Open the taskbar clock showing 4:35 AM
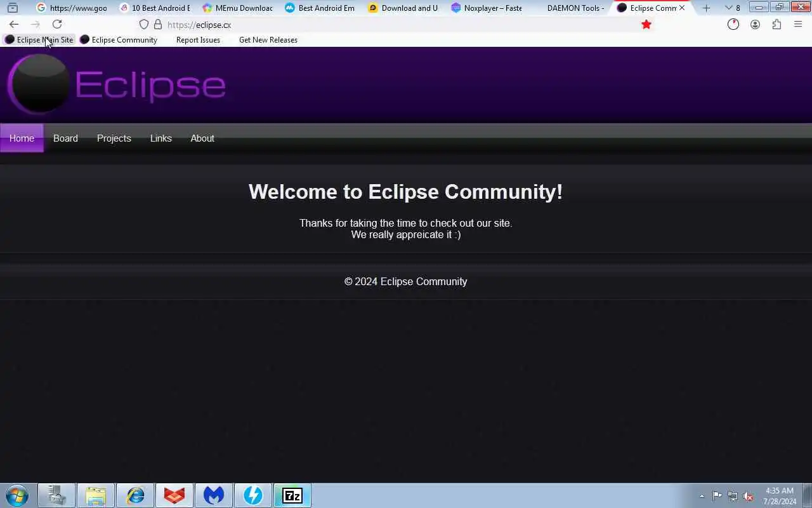812x508 pixels. tap(780, 496)
